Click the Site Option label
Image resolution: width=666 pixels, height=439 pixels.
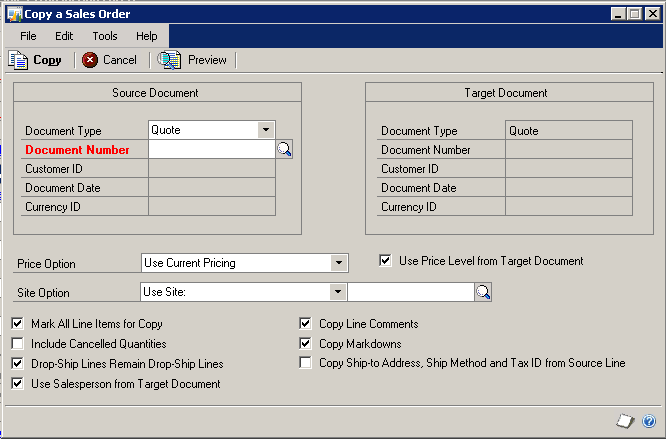(x=43, y=293)
